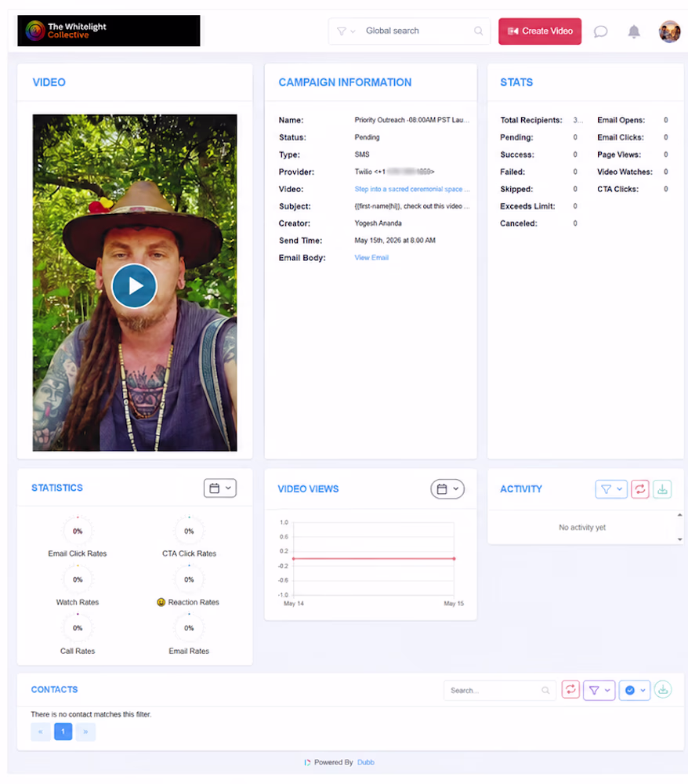Click the CTA Clicks stat label
Screen dimensions: 688x784
click(x=617, y=189)
